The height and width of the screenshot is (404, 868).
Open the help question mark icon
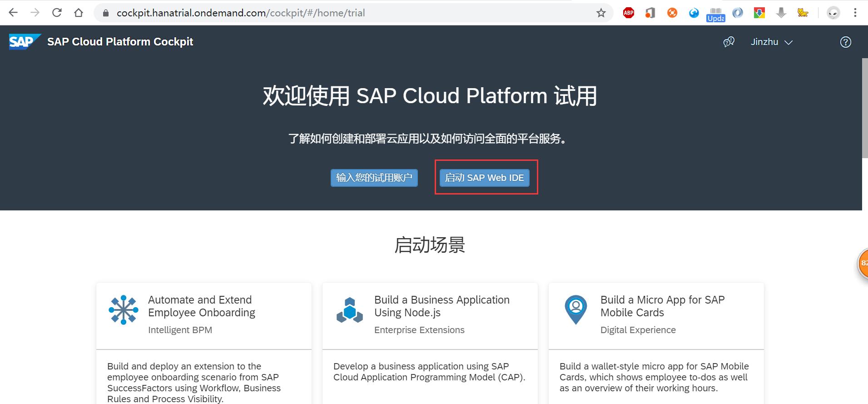[x=846, y=42]
